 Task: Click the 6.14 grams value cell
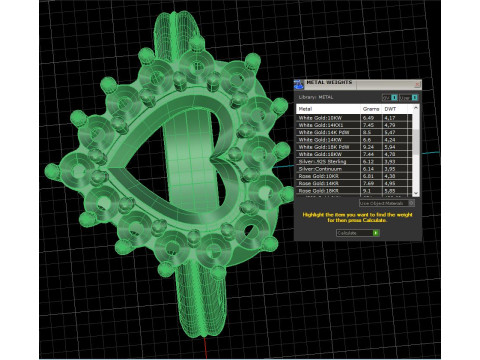[x=371, y=169]
